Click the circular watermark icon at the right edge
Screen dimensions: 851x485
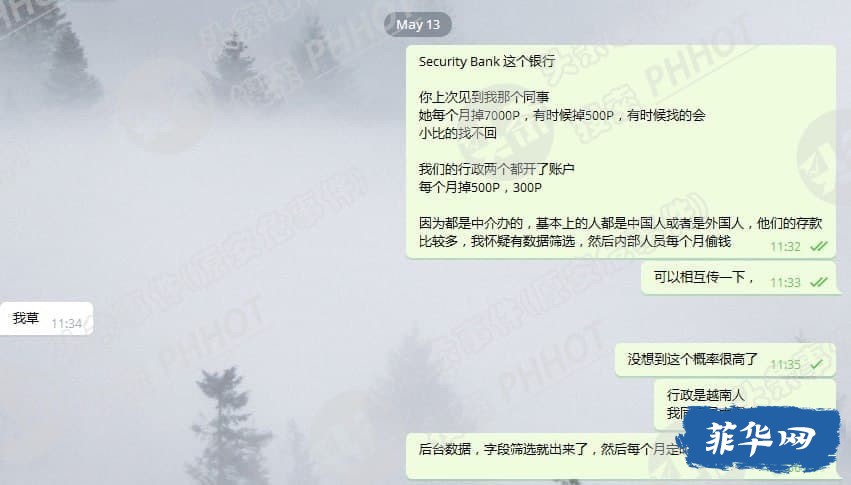pos(827,157)
